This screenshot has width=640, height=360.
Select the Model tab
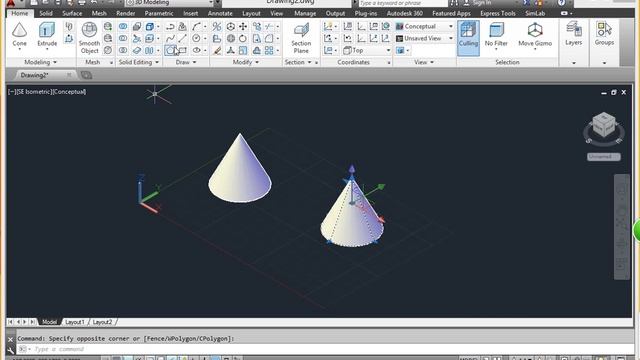50,322
